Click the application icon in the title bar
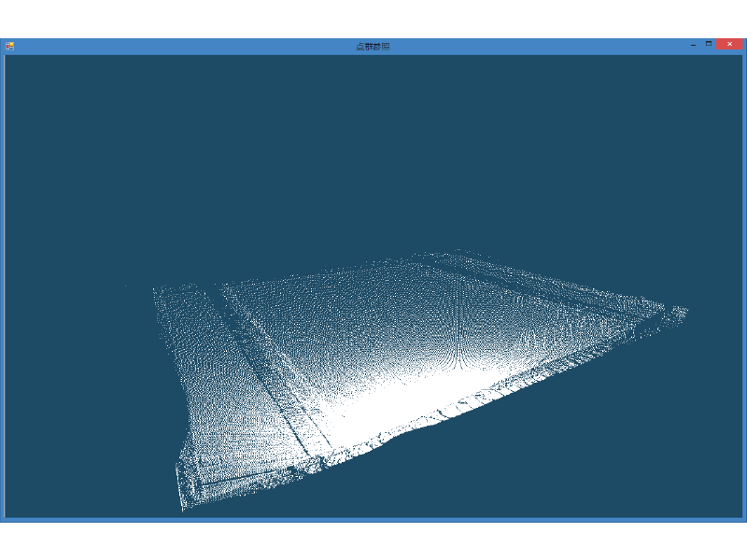The height and width of the screenshot is (560, 747). 10,45
